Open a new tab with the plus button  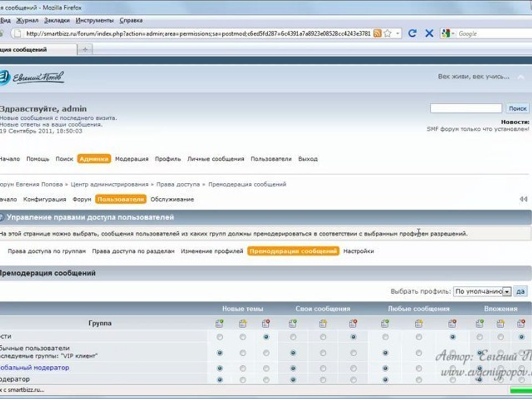(85, 49)
